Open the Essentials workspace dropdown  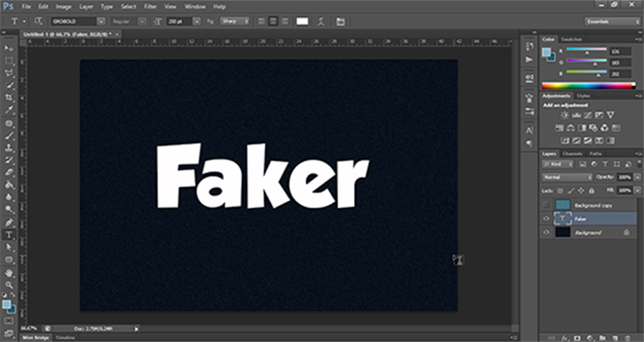tap(611, 21)
